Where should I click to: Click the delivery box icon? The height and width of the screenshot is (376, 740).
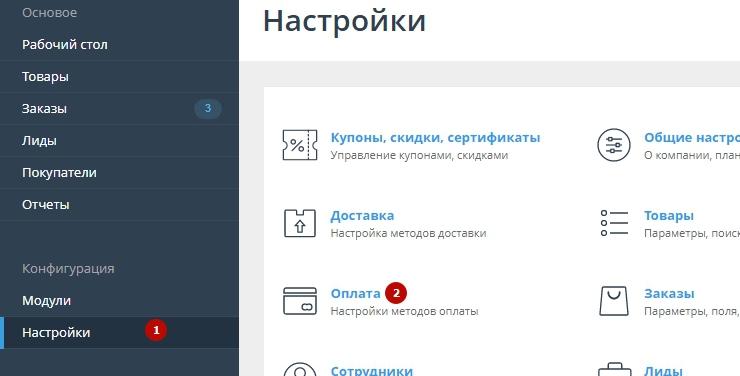(300, 223)
